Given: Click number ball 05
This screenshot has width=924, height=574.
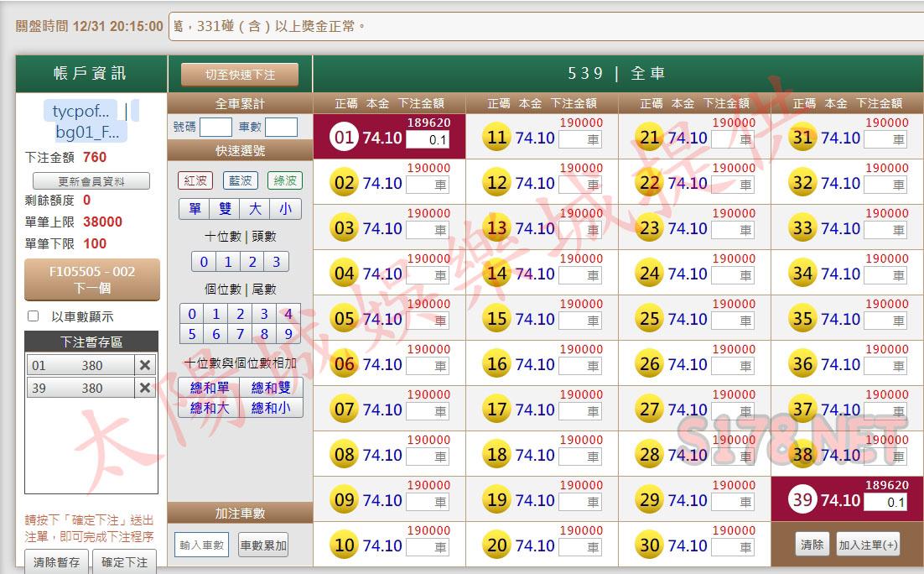Looking at the screenshot, I should point(344,319).
